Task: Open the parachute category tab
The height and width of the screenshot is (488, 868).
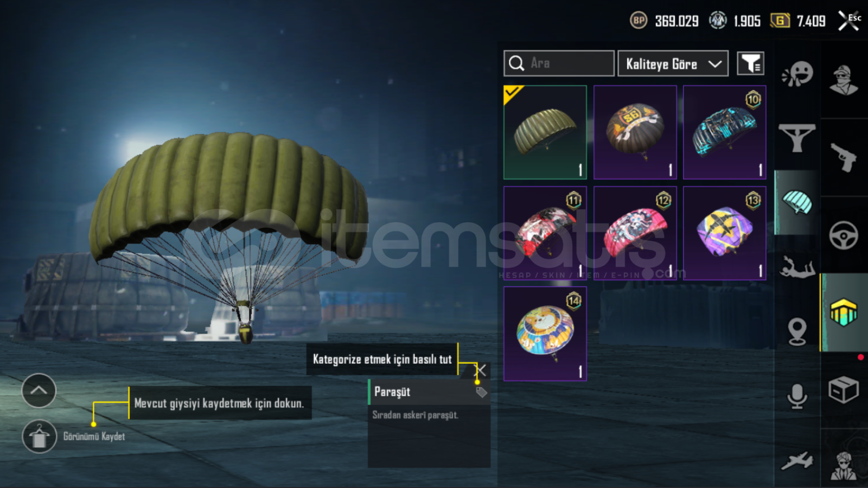Action: tap(797, 202)
